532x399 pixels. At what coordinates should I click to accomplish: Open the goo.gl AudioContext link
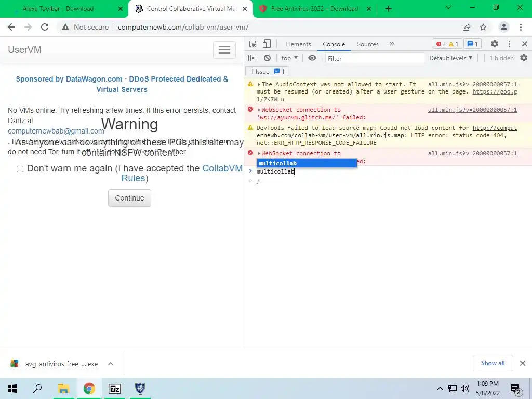[x=495, y=91]
